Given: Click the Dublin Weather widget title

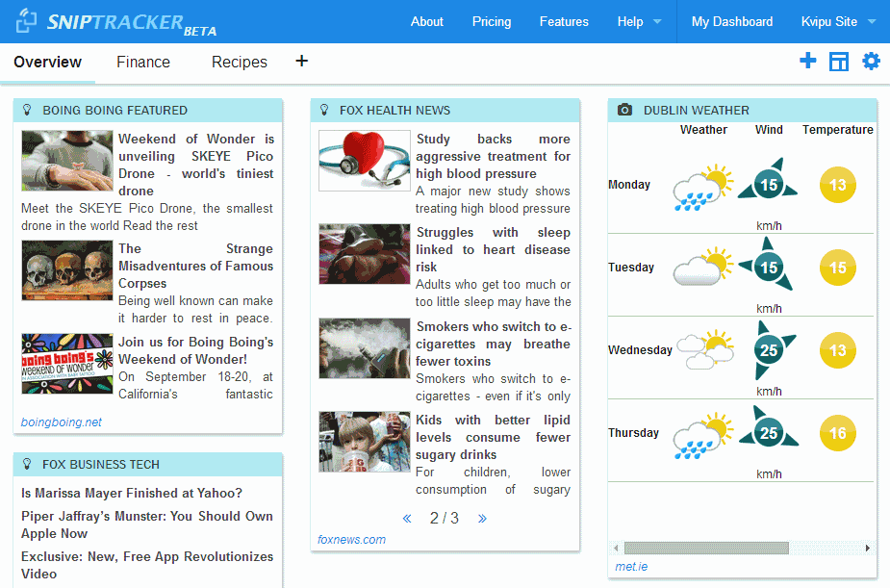Looking at the screenshot, I should (697, 110).
